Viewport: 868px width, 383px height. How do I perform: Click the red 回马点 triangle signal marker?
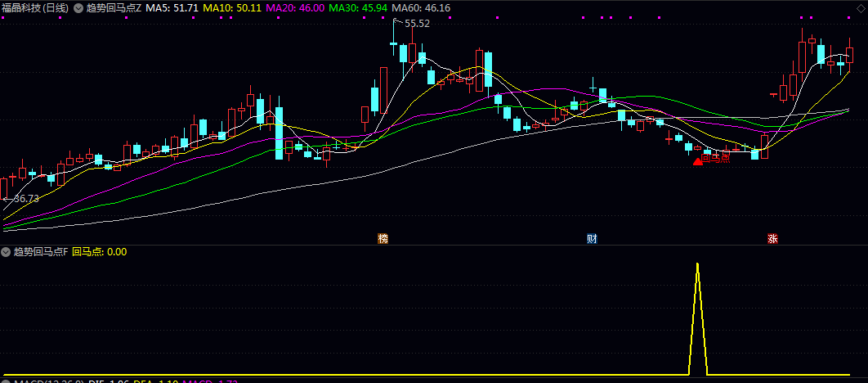697,161
